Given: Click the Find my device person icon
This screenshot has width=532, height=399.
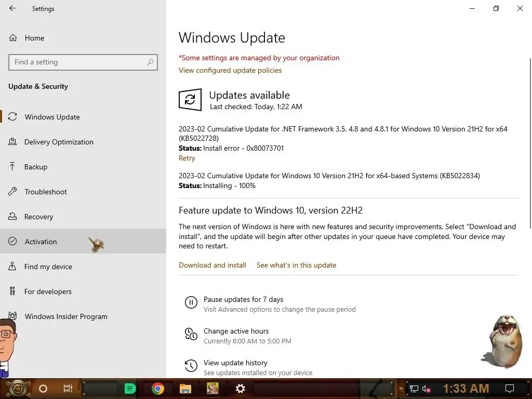Looking at the screenshot, I should pyautogui.click(x=12, y=266).
